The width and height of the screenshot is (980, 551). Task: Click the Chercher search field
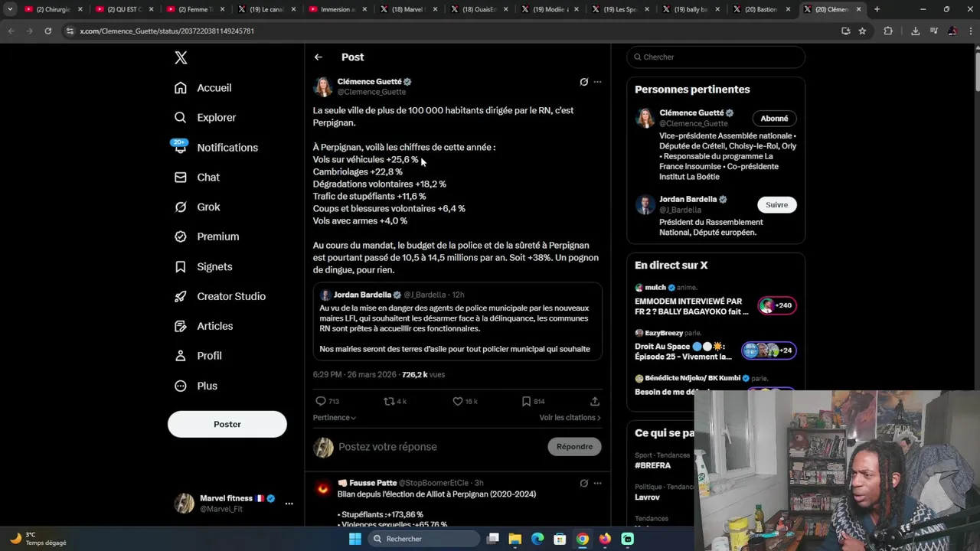click(716, 57)
